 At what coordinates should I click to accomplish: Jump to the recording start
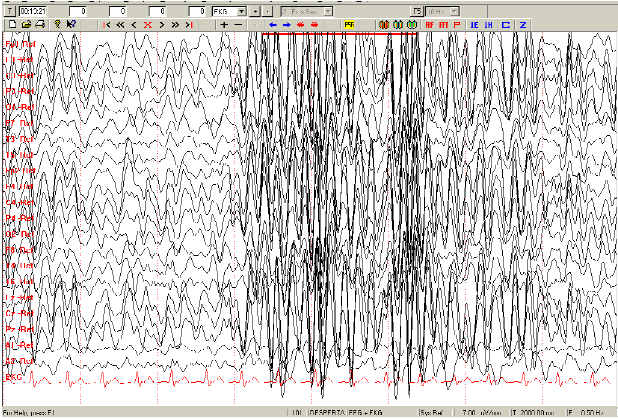tap(106, 25)
